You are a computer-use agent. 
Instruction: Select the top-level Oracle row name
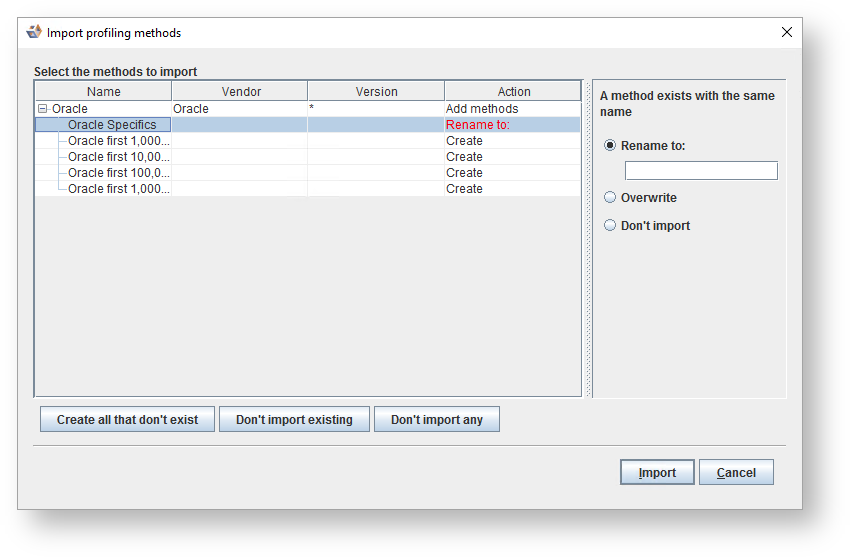point(69,109)
